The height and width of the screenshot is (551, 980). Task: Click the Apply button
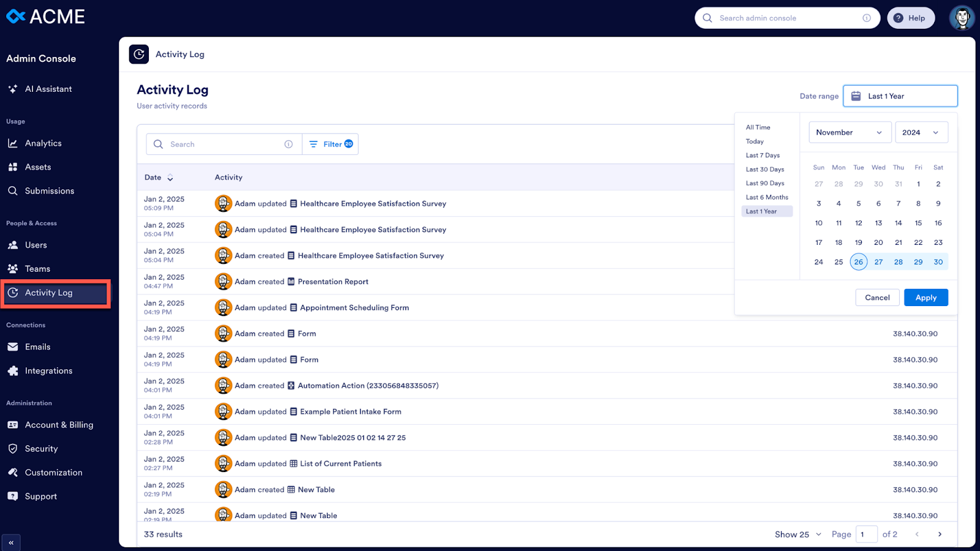pos(926,298)
